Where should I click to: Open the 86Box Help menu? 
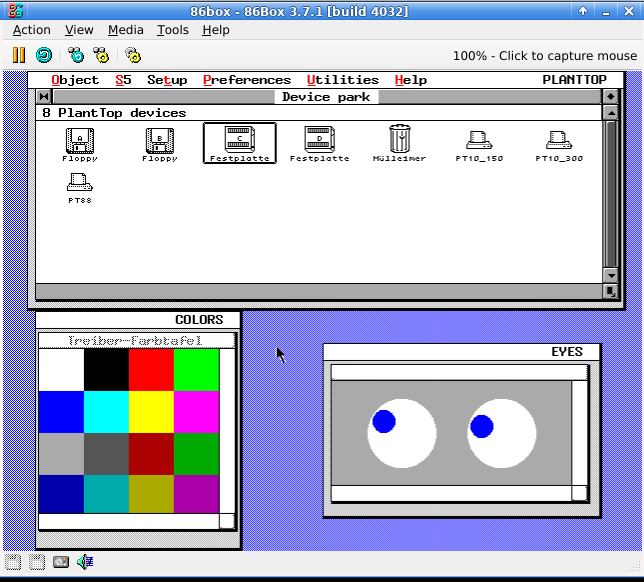pos(216,30)
